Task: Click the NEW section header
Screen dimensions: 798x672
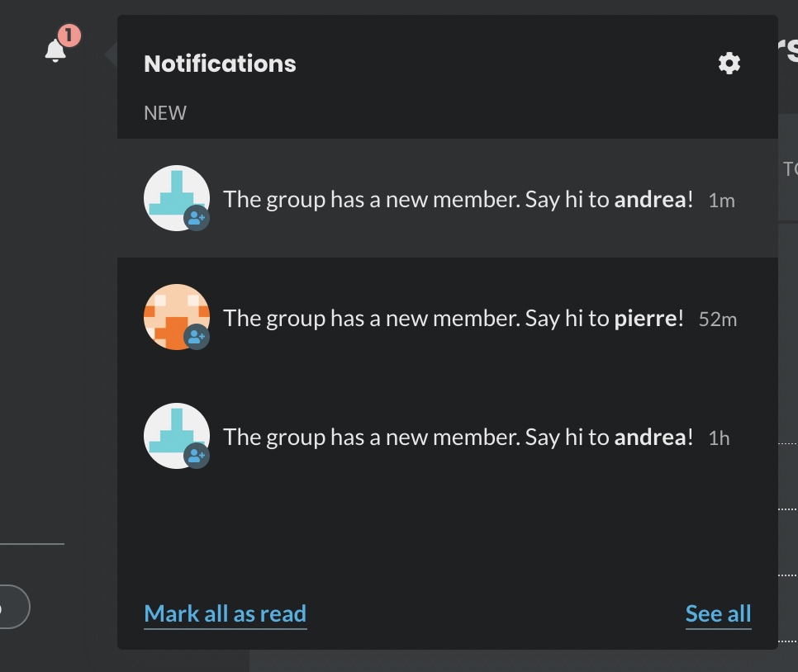Action: (164, 112)
